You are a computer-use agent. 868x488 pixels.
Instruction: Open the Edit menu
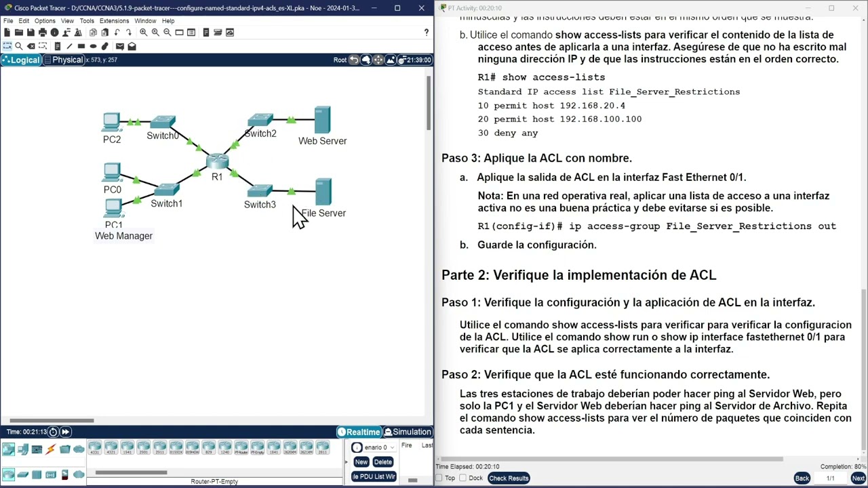click(x=24, y=21)
